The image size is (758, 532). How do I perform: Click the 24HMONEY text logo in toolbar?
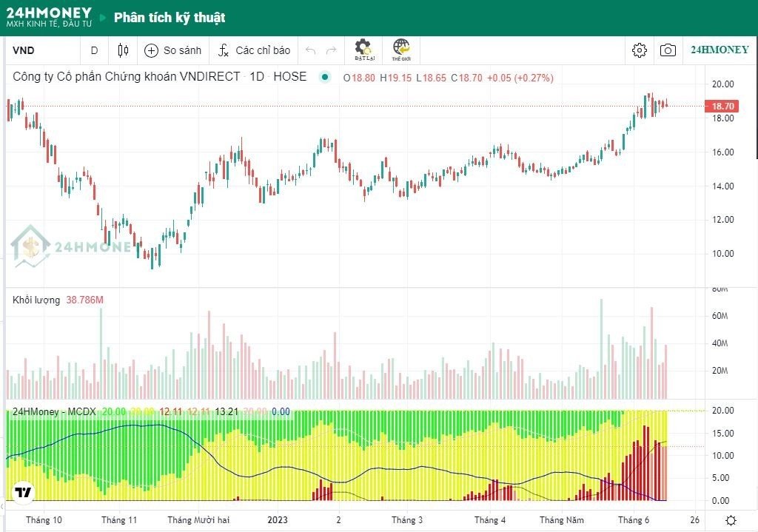click(720, 50)
